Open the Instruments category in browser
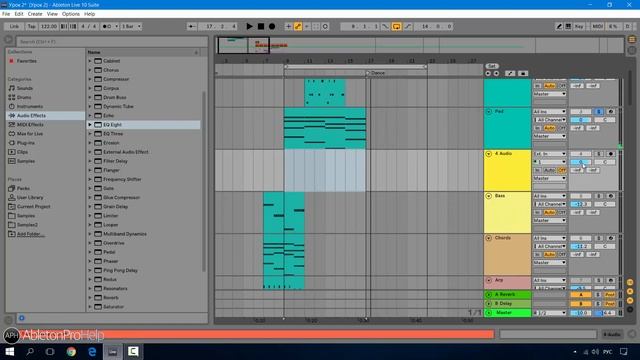 click(x=29, y=107)
